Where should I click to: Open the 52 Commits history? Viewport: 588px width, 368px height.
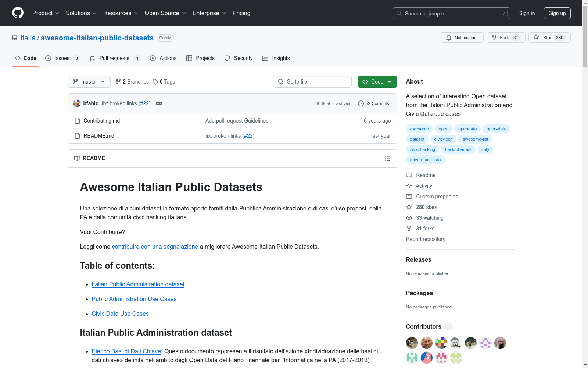373,103
